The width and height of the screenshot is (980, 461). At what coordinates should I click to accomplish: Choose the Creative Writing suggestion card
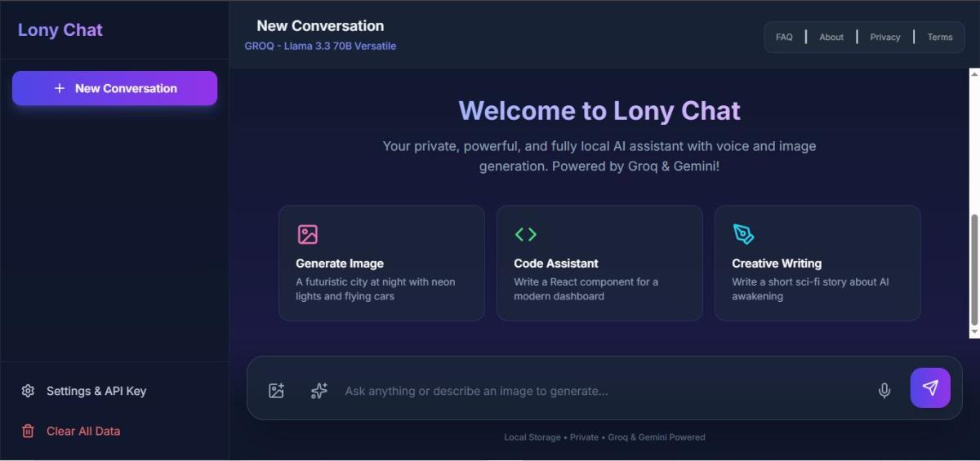[x=817, y=263]
